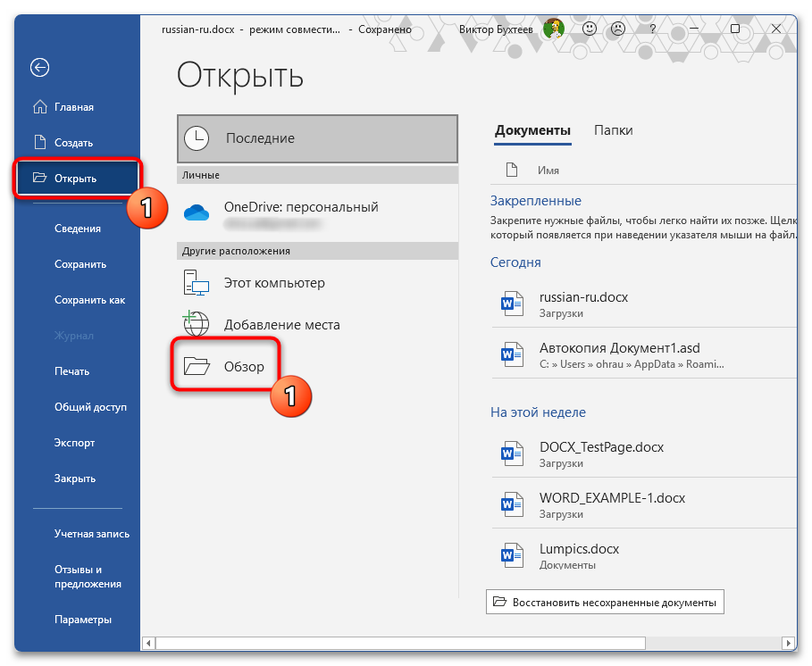Click the This Computer monitor icon
The height and width of the screenshot is (666, 812).
[196, 283]
